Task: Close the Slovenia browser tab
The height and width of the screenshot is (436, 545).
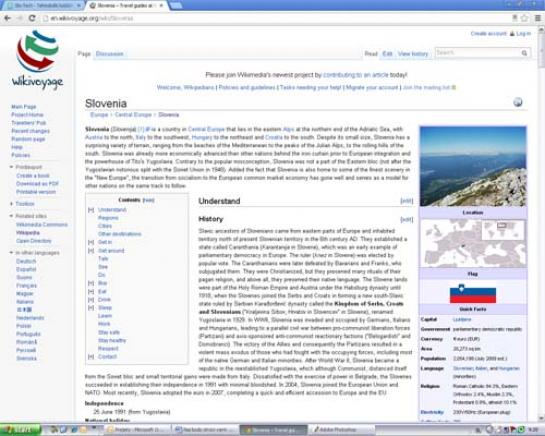Action: (x=161, y=6)
